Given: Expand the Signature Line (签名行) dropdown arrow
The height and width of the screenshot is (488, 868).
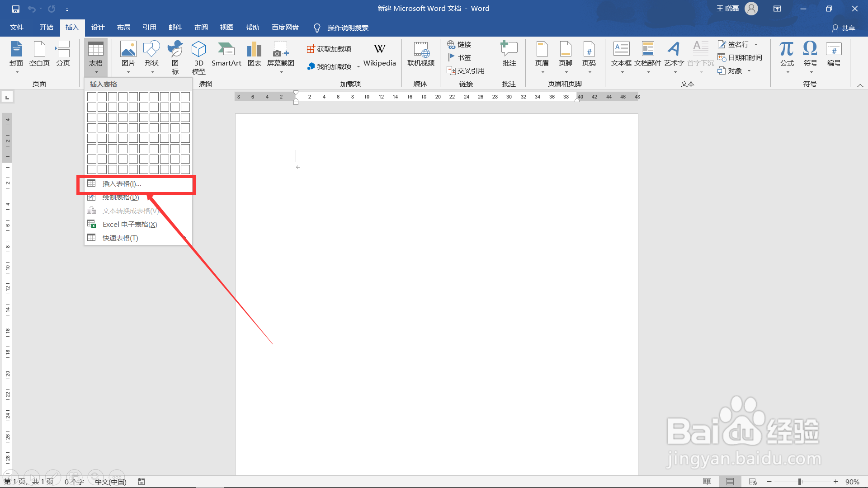Looking at the screenshot, I should tap(756, 44).
